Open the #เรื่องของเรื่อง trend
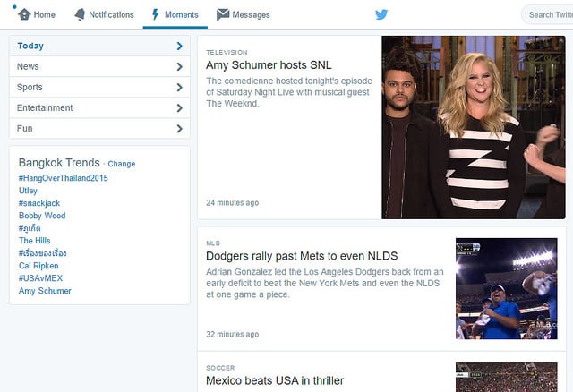This screenshot has width=573, height=392. [x=42, y=253]
